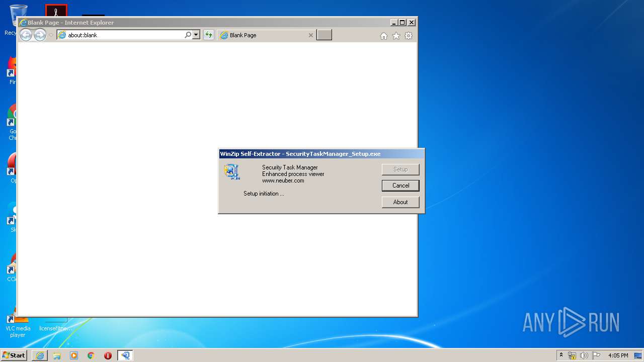Click the Show desktop button at taskbar edge

tap(638, 355)
